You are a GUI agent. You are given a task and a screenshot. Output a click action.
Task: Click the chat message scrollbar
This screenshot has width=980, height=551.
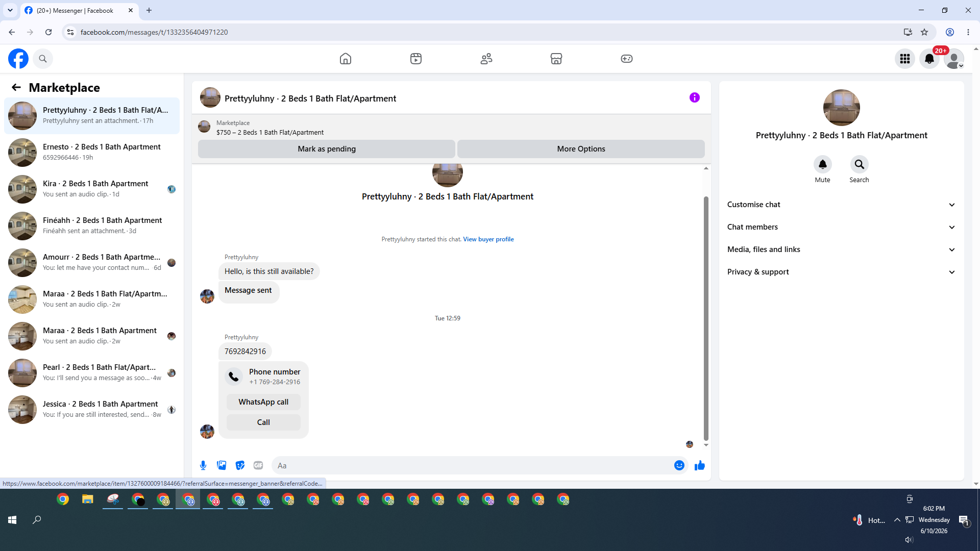pyautogui.click(x=706, y=317)
